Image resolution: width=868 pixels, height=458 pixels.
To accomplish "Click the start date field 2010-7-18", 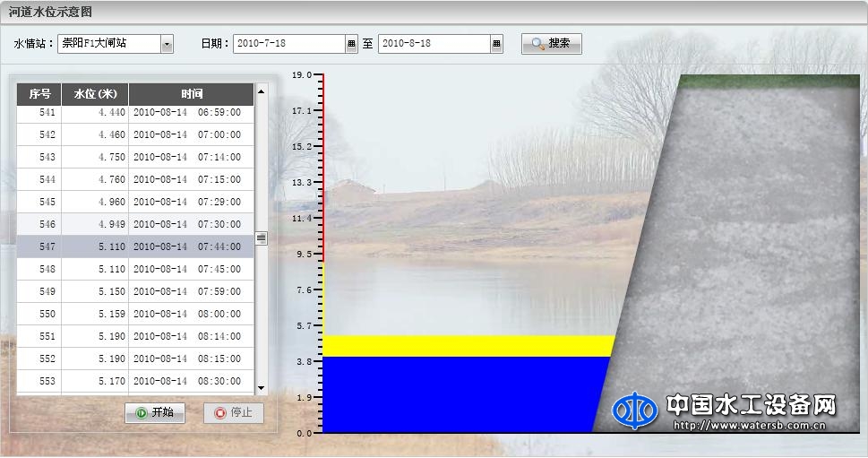I will pyautogui.click(x=288, y=44).
